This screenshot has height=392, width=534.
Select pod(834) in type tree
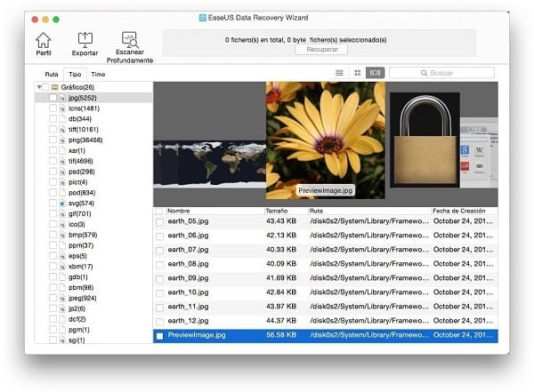pyautogui.click(x=82, y=193)
